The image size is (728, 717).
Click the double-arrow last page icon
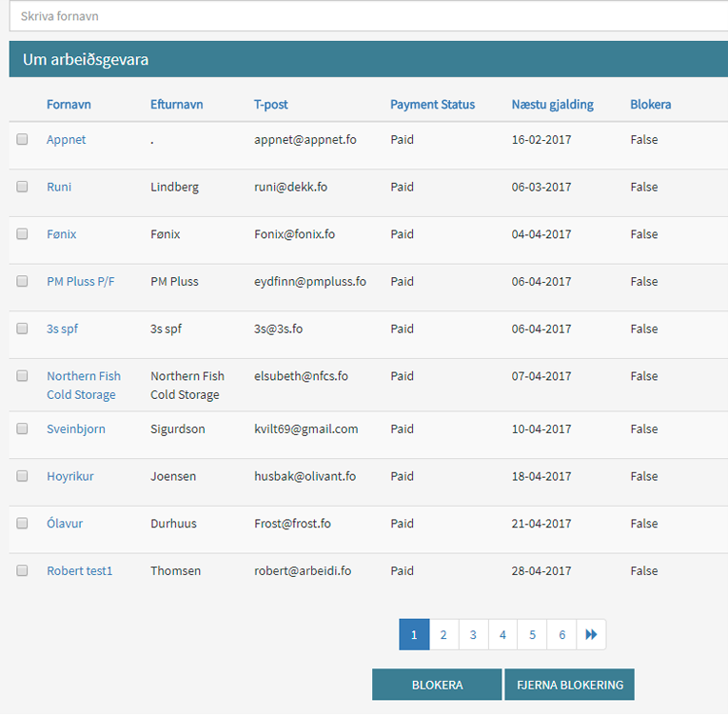591,634
